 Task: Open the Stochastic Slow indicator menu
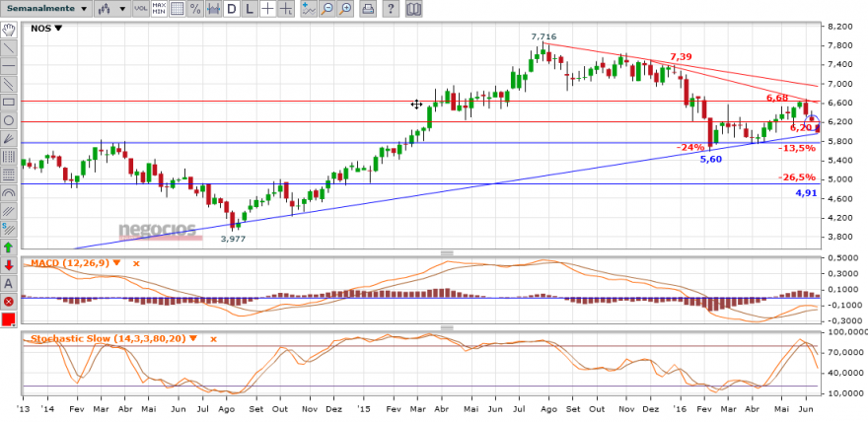coord(193,338)
